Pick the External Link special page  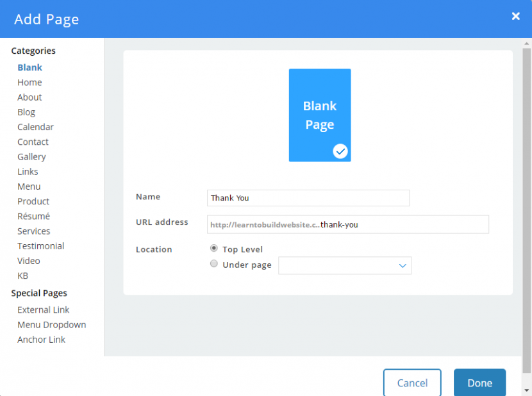tap(44, 310)
